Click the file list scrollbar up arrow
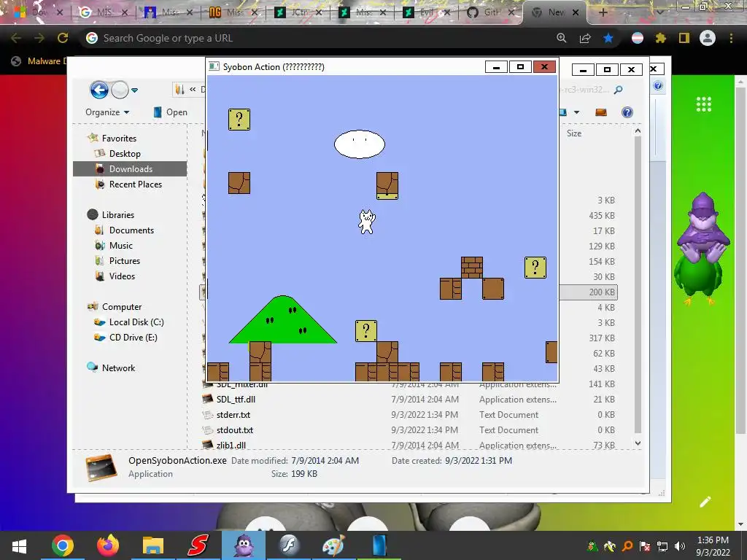747x560 pixels. [638, 131]
